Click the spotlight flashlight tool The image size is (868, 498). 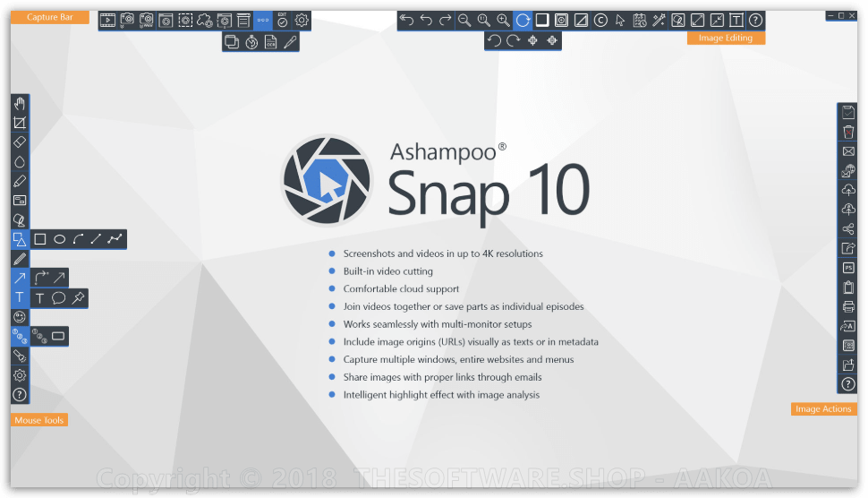(20, 356)
